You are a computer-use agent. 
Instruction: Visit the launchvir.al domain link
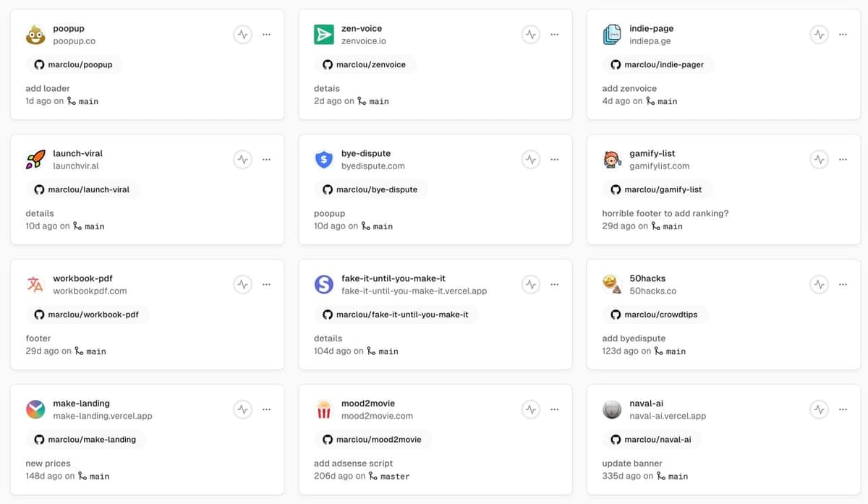point(75,166)
